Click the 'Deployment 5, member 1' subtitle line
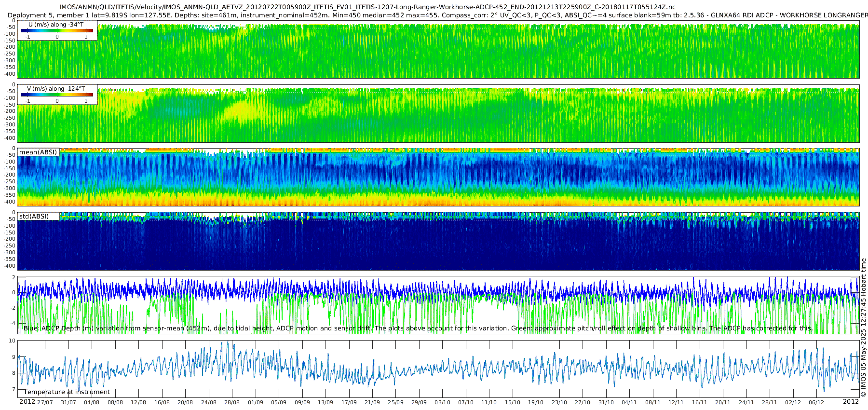 tap(438, 15)
